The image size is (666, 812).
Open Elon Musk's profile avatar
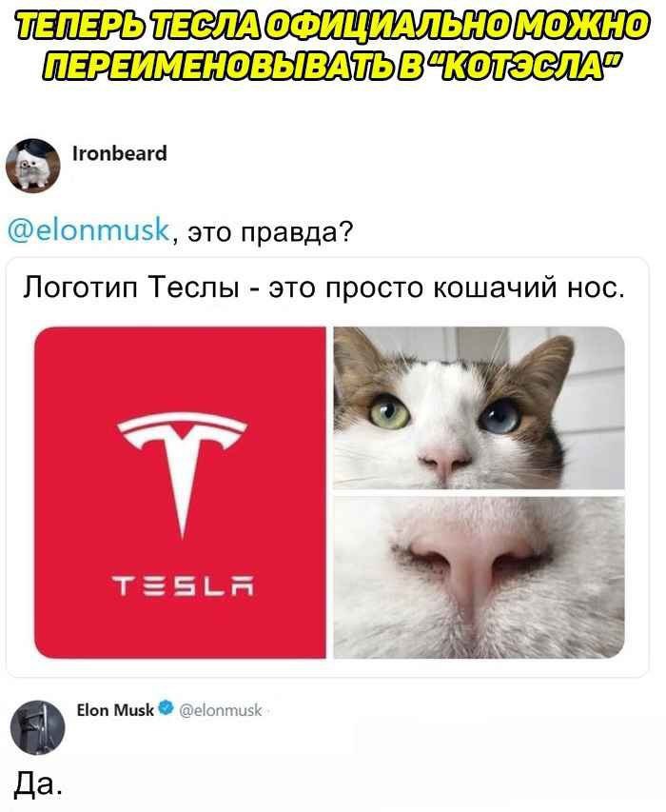pos(38,727)
